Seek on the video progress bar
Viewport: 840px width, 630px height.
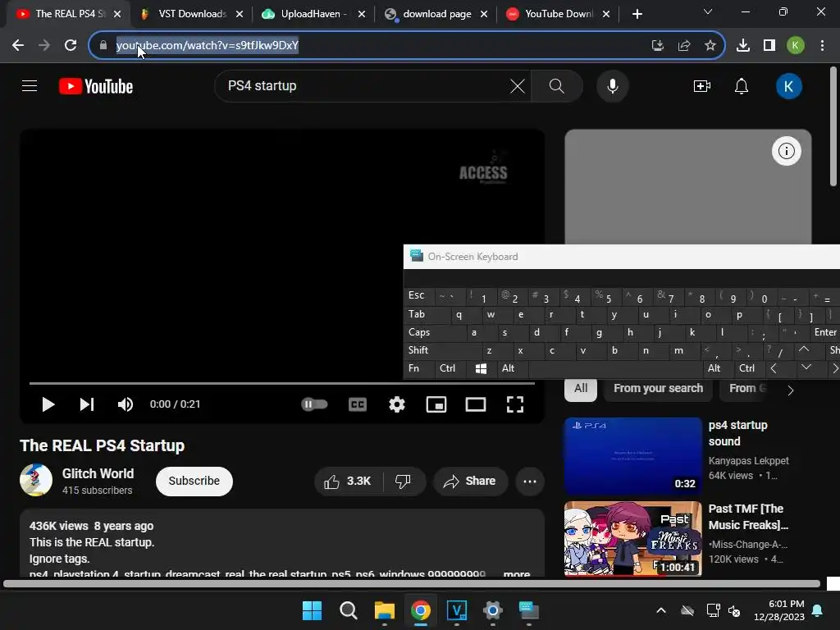[282, 383]
